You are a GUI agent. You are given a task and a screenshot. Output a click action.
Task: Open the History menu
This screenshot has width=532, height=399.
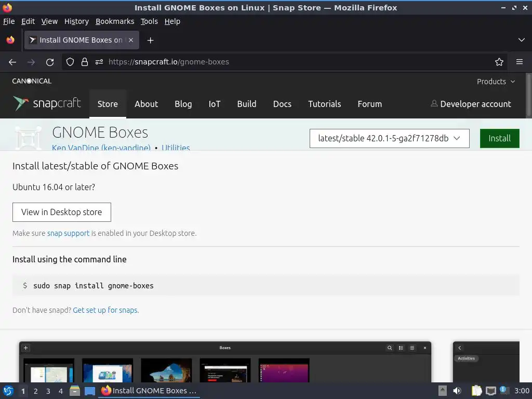click(76, 21)
